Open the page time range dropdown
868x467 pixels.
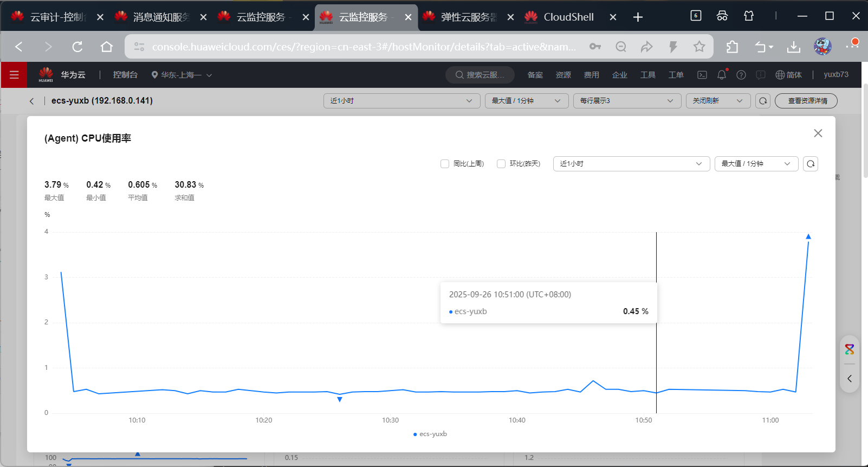coord(401,101)
